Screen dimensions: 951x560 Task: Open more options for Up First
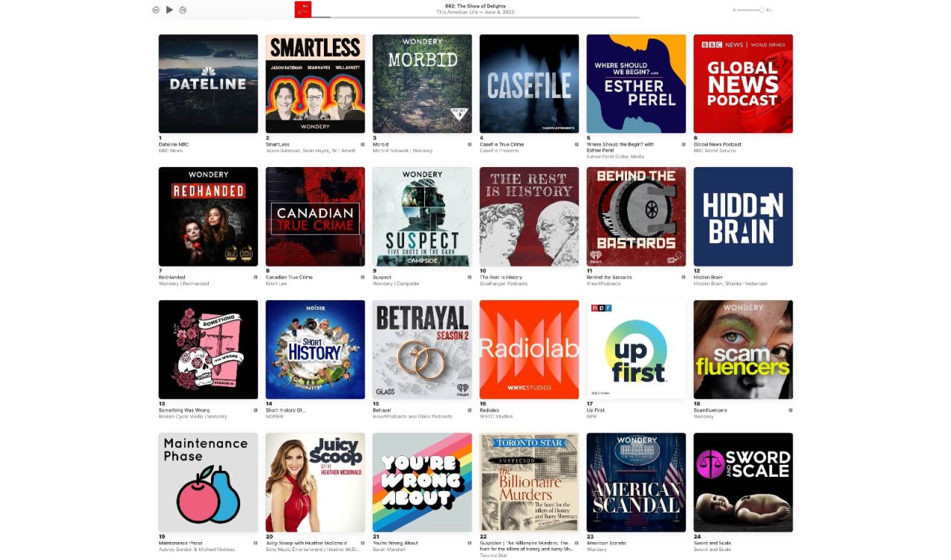(x=684, y=410)
